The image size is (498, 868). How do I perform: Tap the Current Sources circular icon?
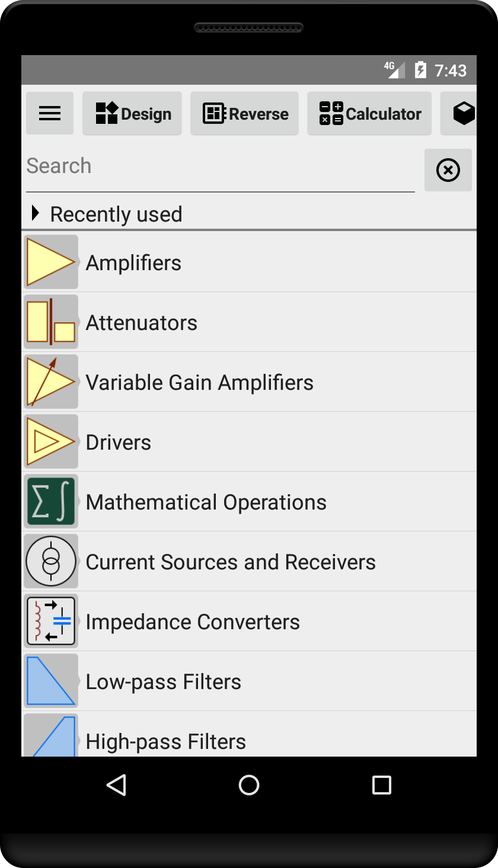coord(51,561)
